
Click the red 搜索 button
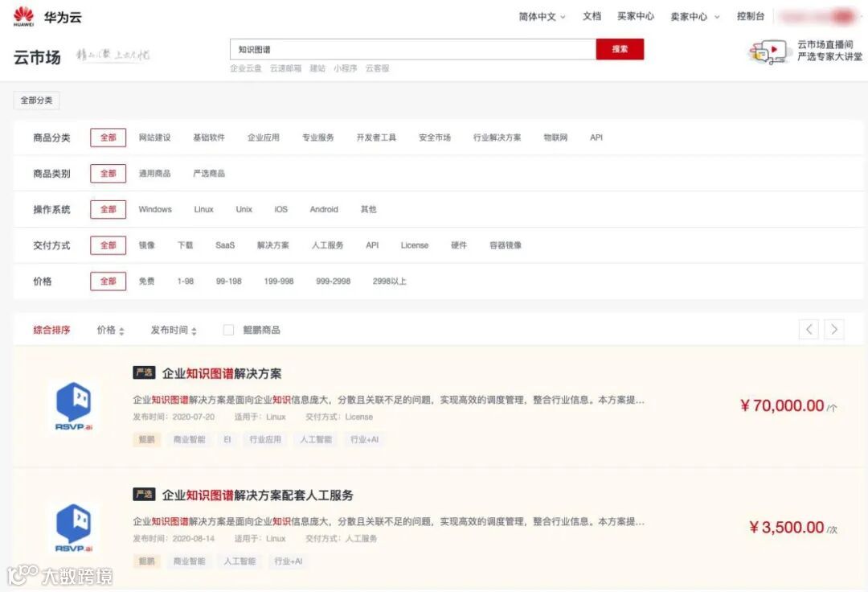point(620,49)
